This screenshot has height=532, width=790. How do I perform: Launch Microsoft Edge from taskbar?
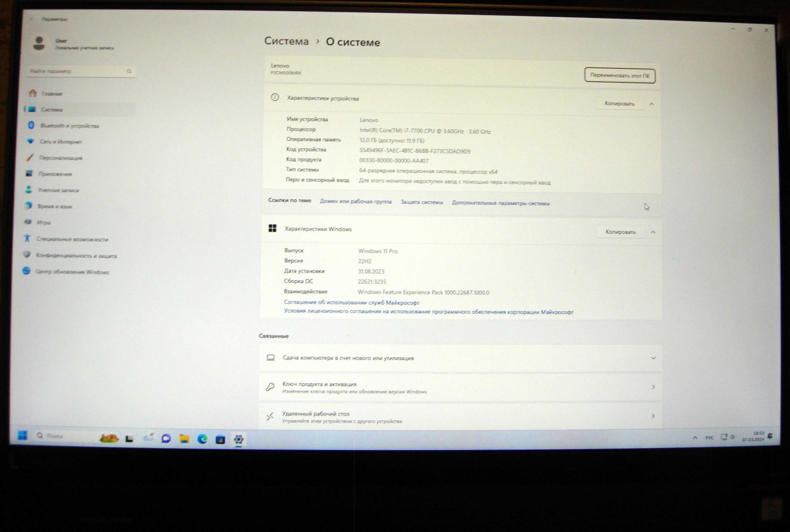203,439
